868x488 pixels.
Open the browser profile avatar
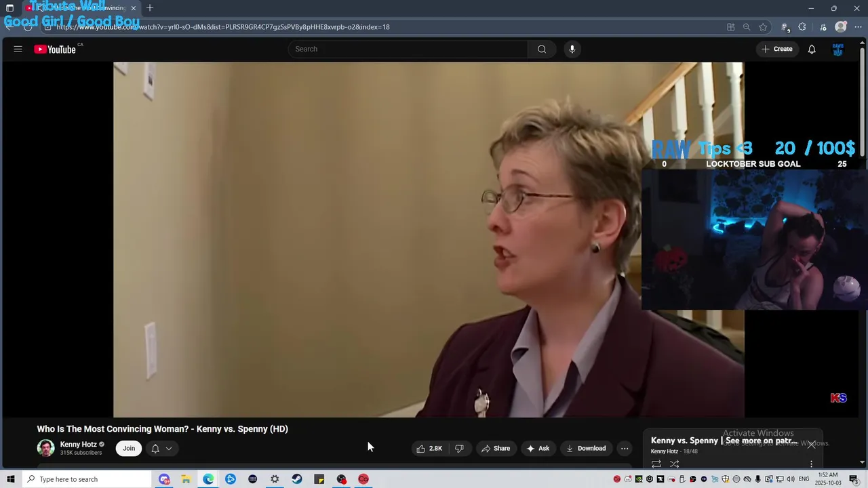click(841, 27)
